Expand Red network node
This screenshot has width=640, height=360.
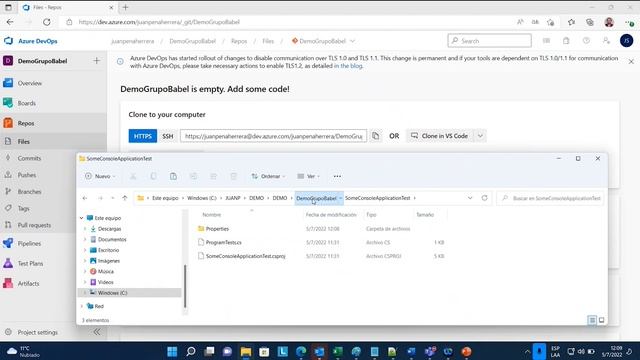pos(82,306)
